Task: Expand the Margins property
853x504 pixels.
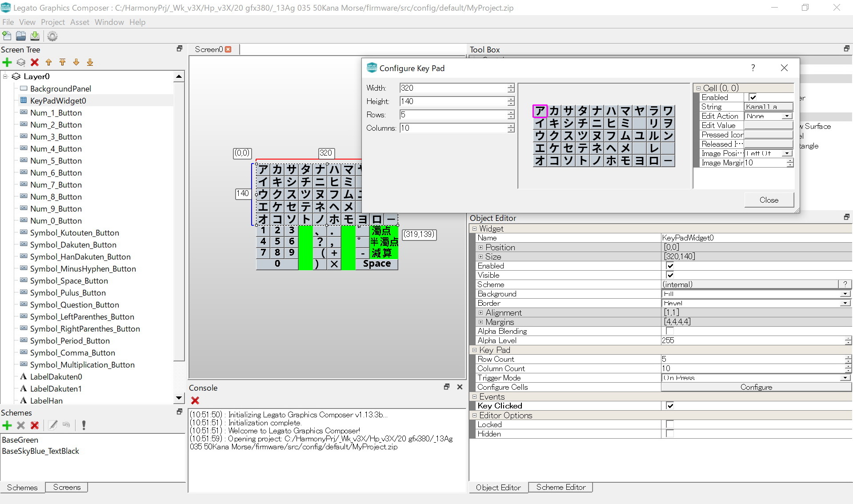Action: (x=481, y=322)
